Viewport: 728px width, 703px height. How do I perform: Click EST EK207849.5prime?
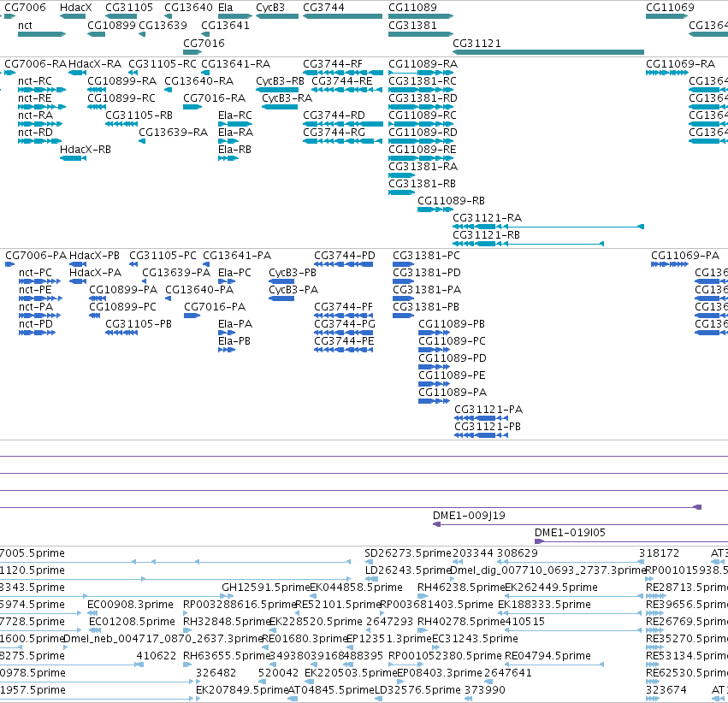pyautogui.click(x=198, y=700)
